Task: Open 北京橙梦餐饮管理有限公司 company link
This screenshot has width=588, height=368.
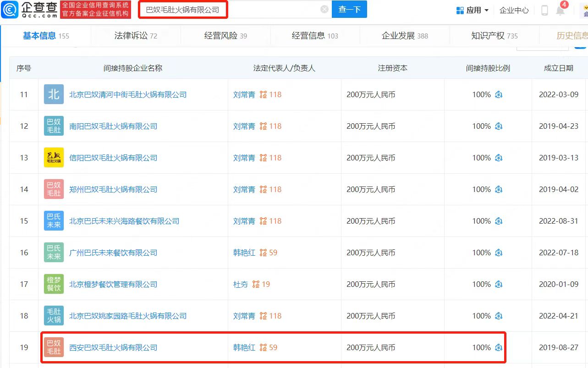Action: tap(113, 285)
